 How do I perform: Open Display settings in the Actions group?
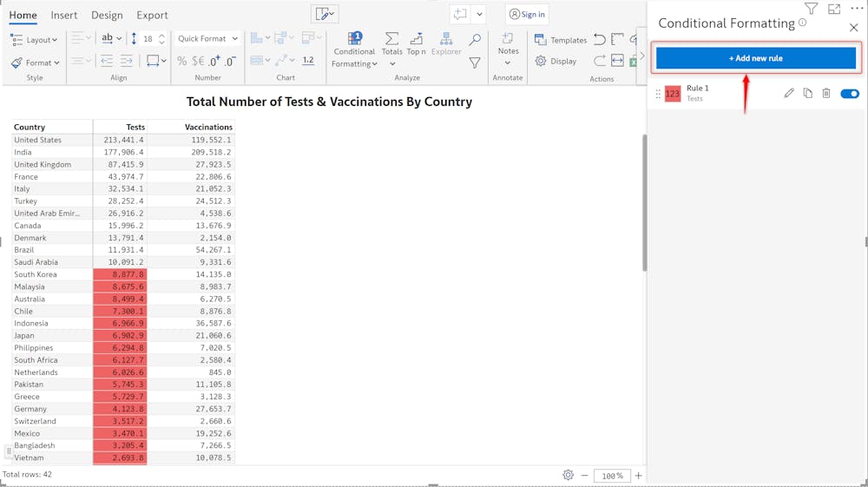[556, 62]
